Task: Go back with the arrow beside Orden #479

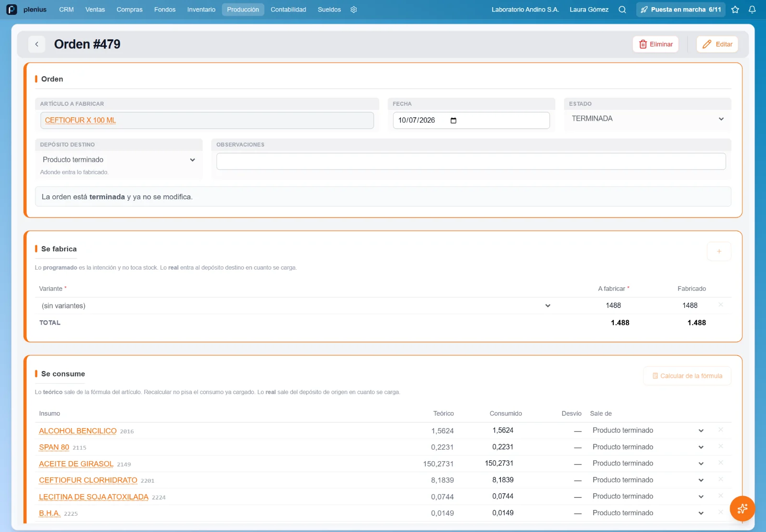Action: coord(37,44)
